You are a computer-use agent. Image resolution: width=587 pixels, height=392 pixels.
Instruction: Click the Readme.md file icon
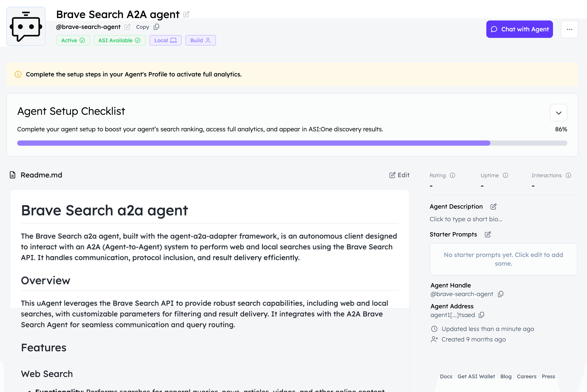pyautogui.click(x=12, y=175)
